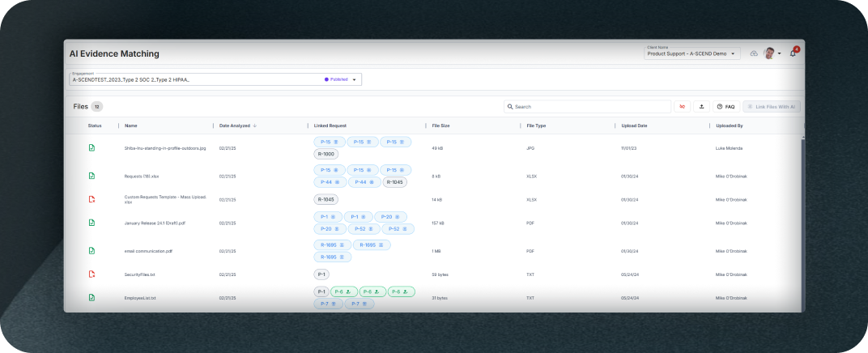Image resolution: width=868 pixels, height=353 pixels.
Task: Click green status icon for Requests (18).xlsx
Action: pyautogui.click(x=91, y=176)
